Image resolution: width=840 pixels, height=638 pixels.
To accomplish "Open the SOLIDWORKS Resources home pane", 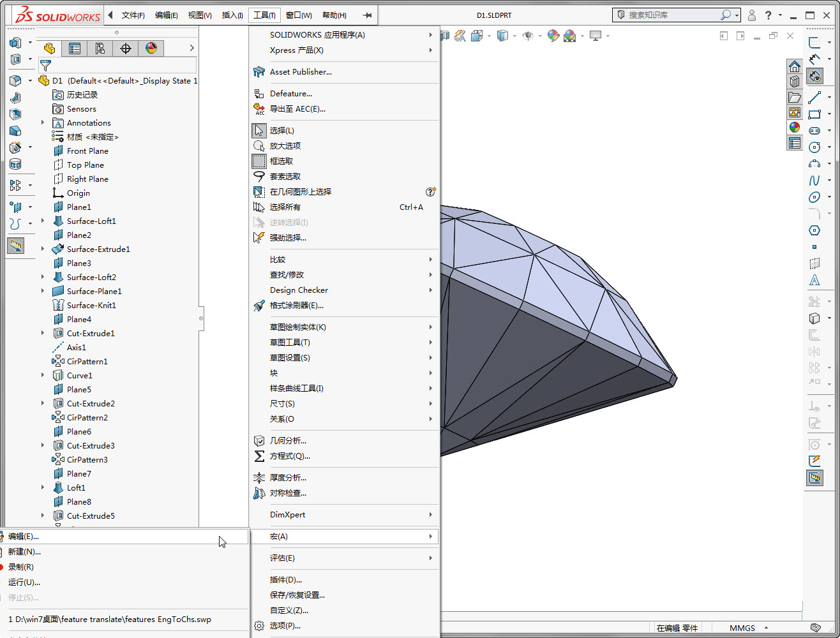I will pos(795,66).
